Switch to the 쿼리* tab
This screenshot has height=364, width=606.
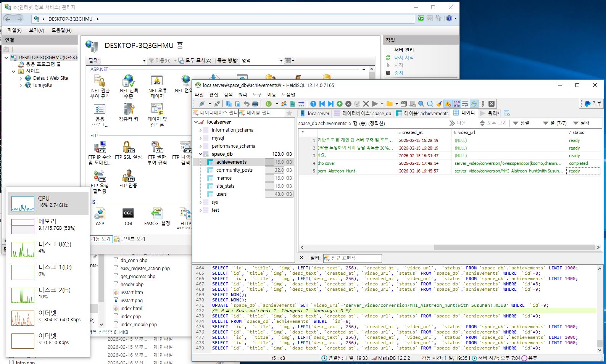pos(490,113)
